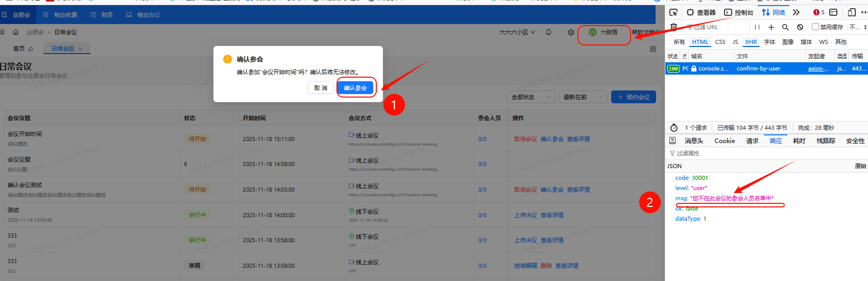Switch to the 查看器 inspector tab
The image size is (868, 281).
[702, 12]
